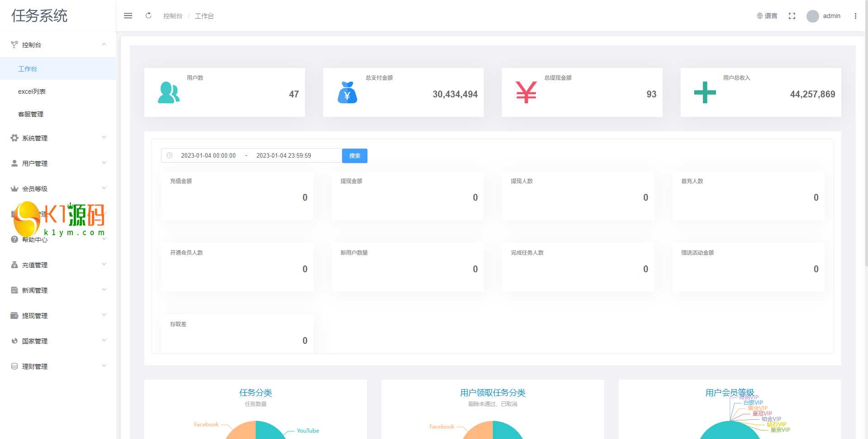Click the blue 搜索 button

click(355, 155)
